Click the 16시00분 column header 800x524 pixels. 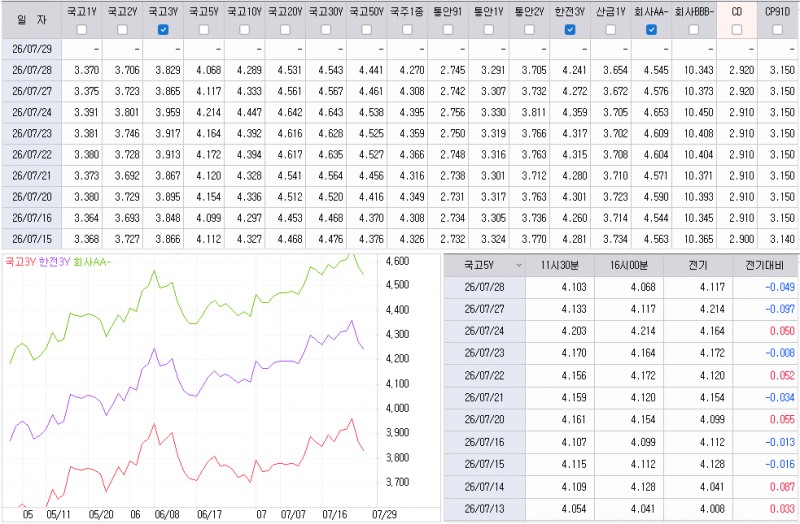[629, 265]
